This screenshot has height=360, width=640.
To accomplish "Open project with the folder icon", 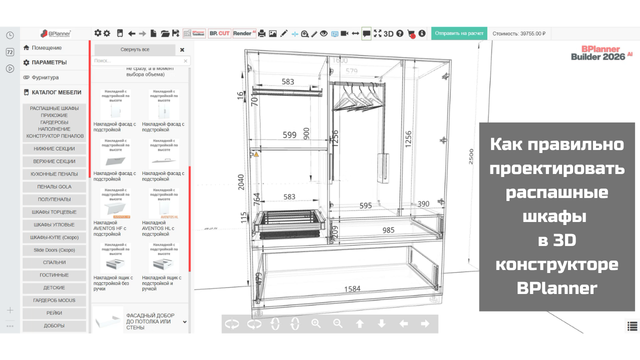I will tap(164, 33).
